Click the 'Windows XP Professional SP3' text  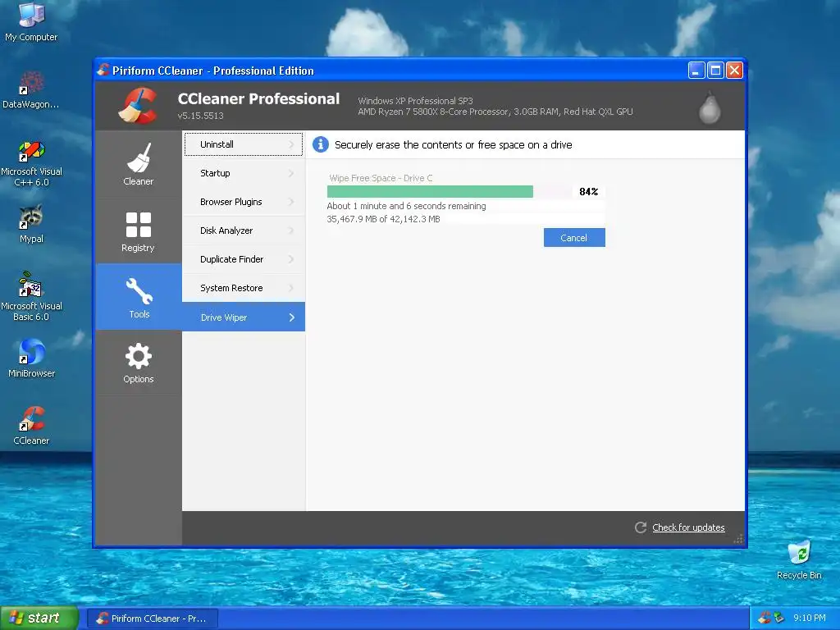(415, 101)
